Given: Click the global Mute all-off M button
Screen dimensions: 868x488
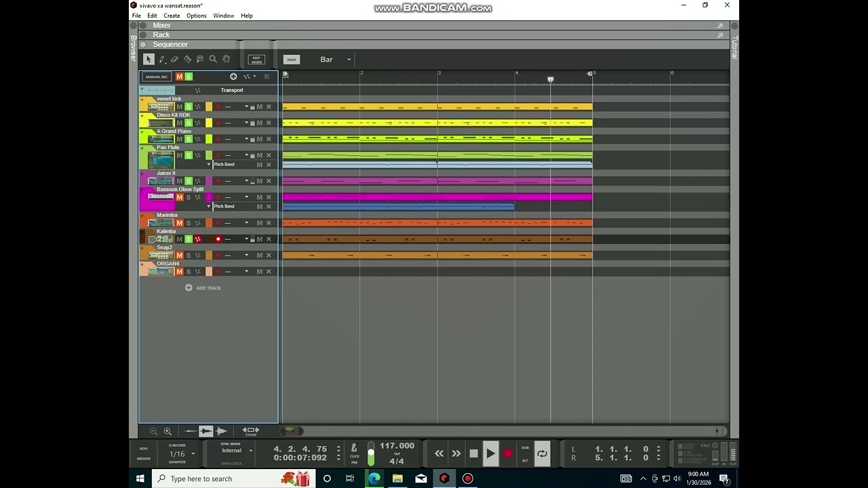Looking at the screenshot, I should (180, 77).
